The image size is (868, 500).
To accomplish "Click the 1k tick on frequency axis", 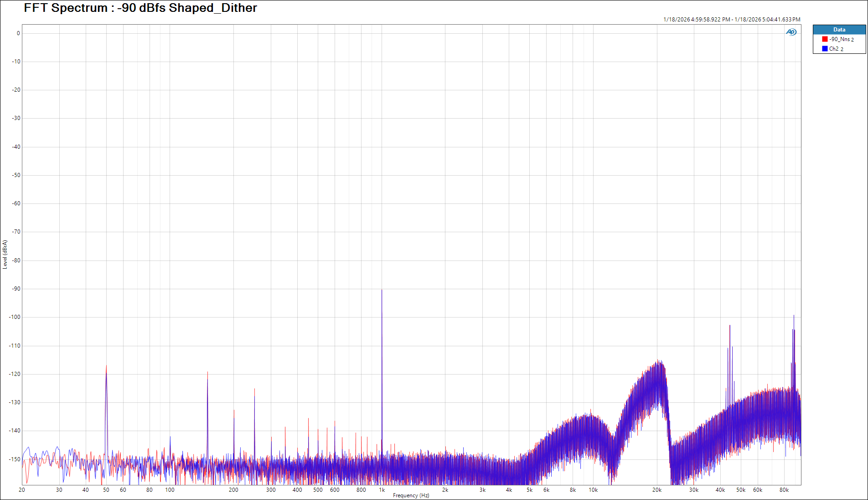I will click(382, 490).
